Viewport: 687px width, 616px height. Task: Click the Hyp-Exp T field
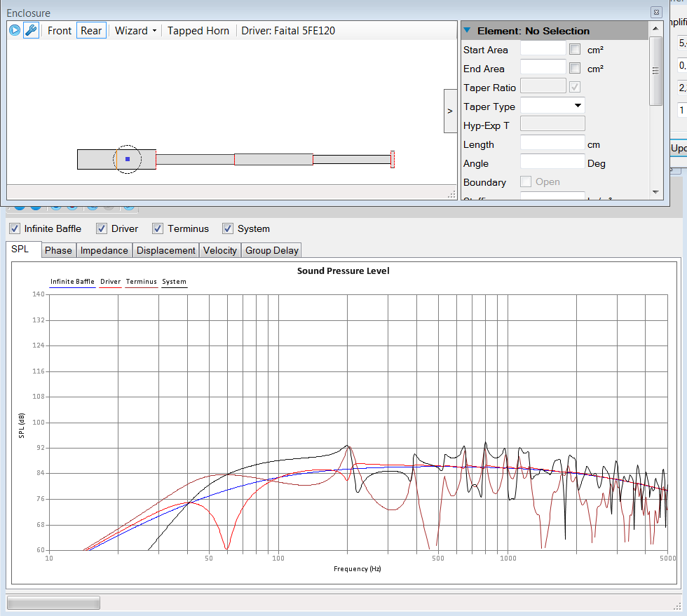(x=552, y=124)
